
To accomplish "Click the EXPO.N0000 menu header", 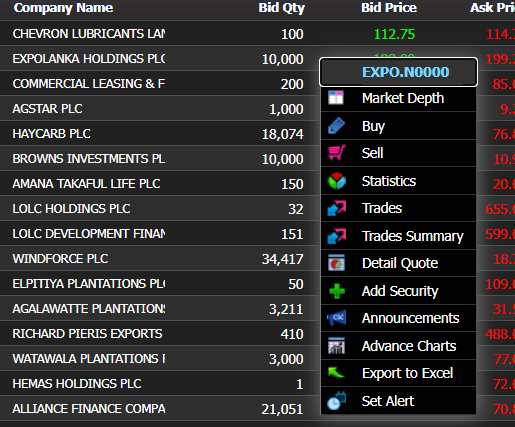I will 398,72.
